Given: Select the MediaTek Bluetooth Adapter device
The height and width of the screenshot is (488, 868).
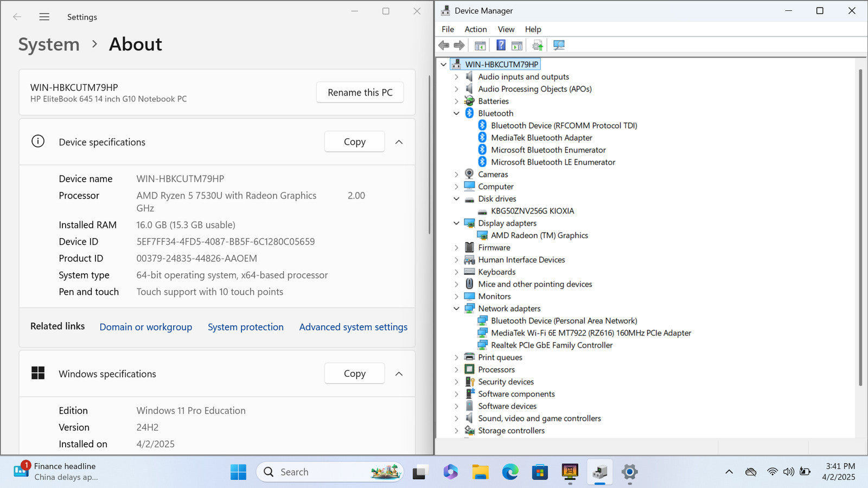Looking at the screenshot, I should point(541,138).
